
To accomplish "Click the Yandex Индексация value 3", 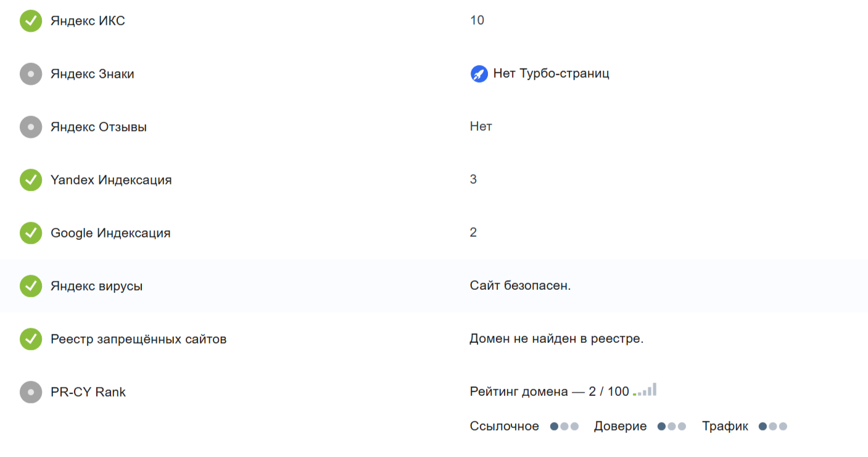I will tap(473, 179).
